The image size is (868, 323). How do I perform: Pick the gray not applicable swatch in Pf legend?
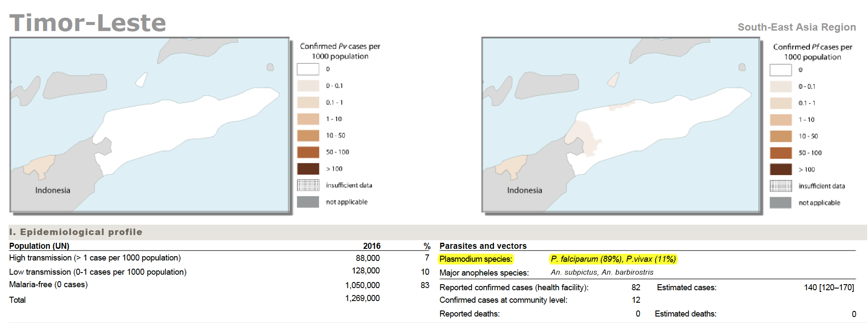point(781,203)
